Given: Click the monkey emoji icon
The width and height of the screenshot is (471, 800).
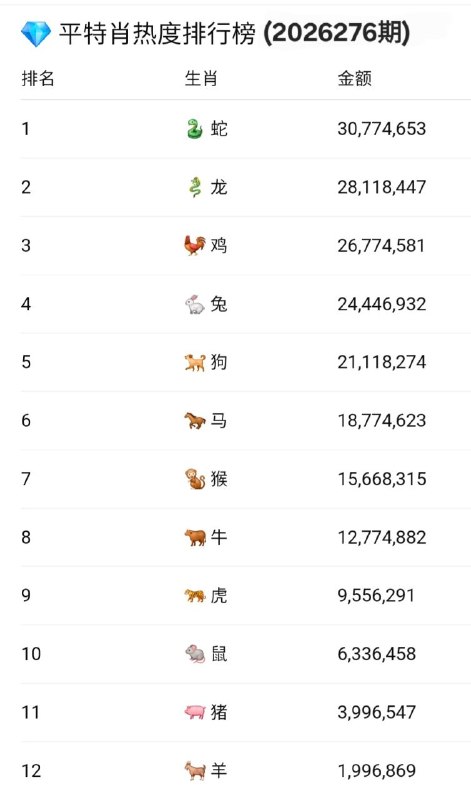Looking at the screenshot, I should 194,479.
